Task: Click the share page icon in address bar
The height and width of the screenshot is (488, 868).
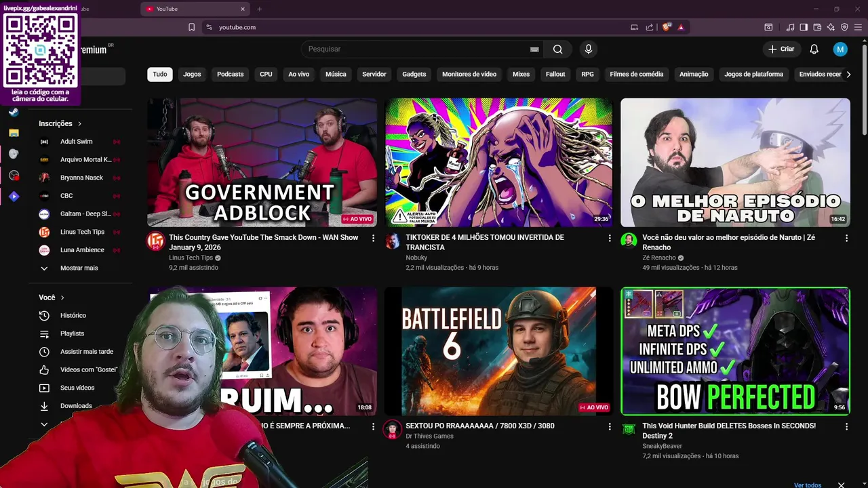Action: coord(650,27)
